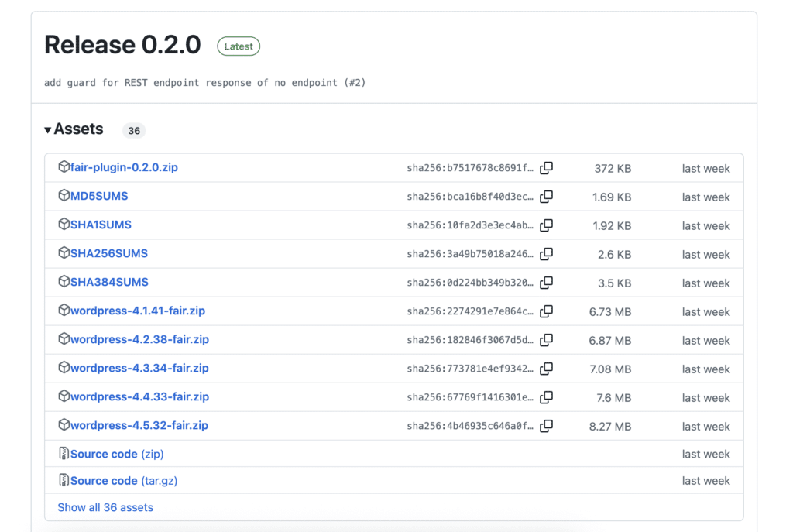Screen dimensions: 793x532
Task: Download wordpress-4.5.32-fair.zip
Action: (x=139, y=425)
